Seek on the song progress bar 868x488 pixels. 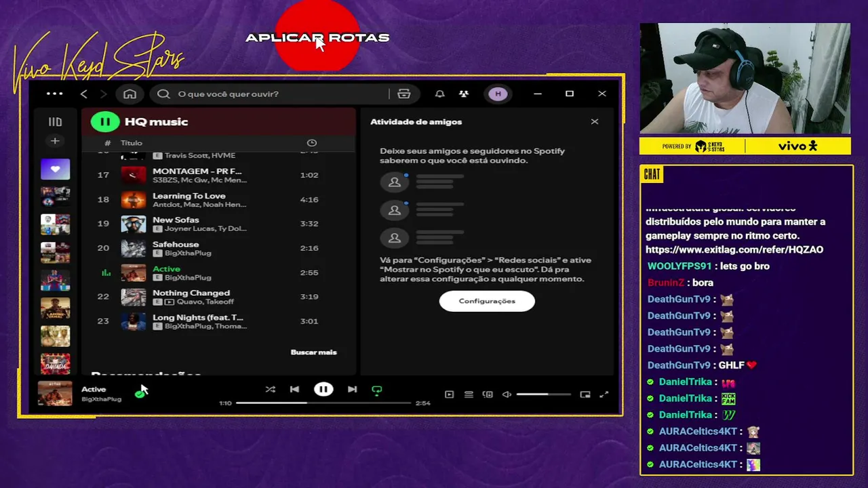pos(323,403)
